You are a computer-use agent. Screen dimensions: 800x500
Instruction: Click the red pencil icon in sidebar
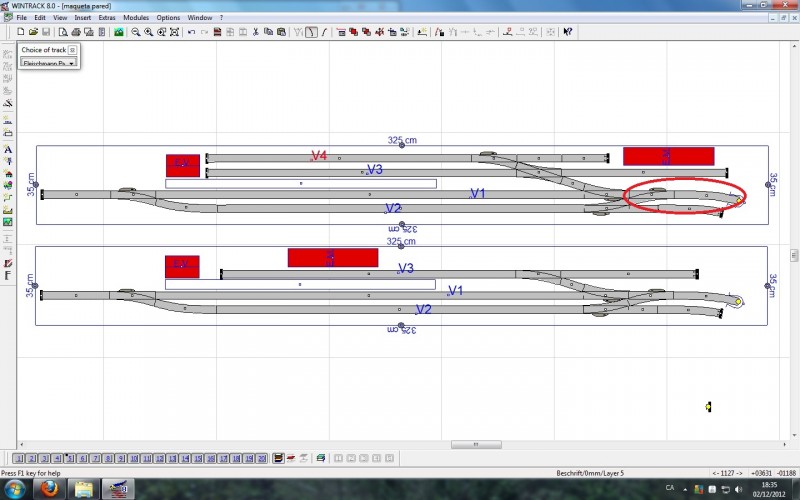click(8, 263)
